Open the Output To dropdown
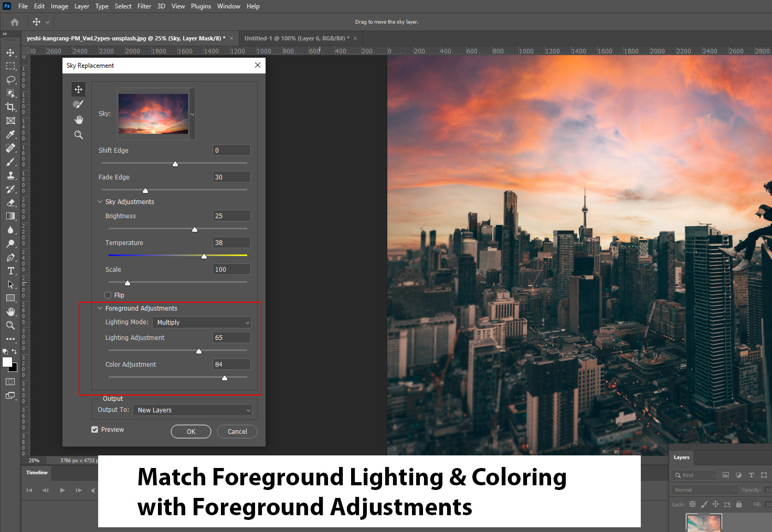772x532 pixels. tap(193, 410)
